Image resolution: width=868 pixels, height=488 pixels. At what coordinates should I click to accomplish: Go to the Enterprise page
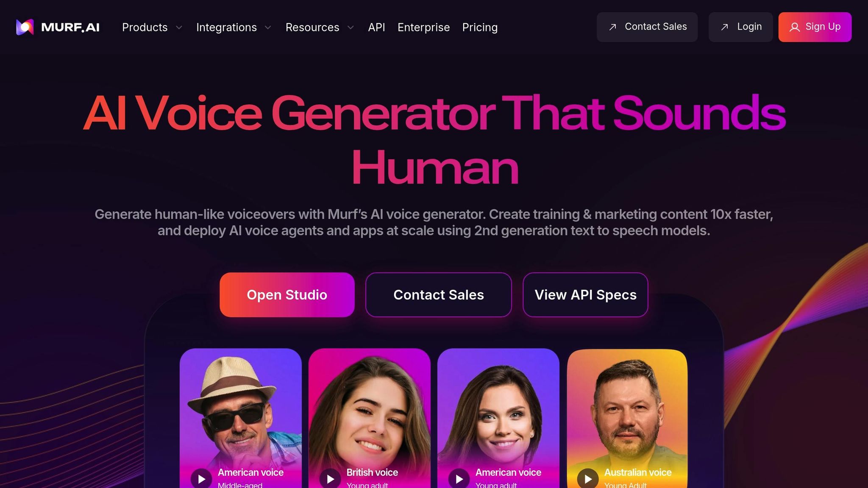coord(423,28)
